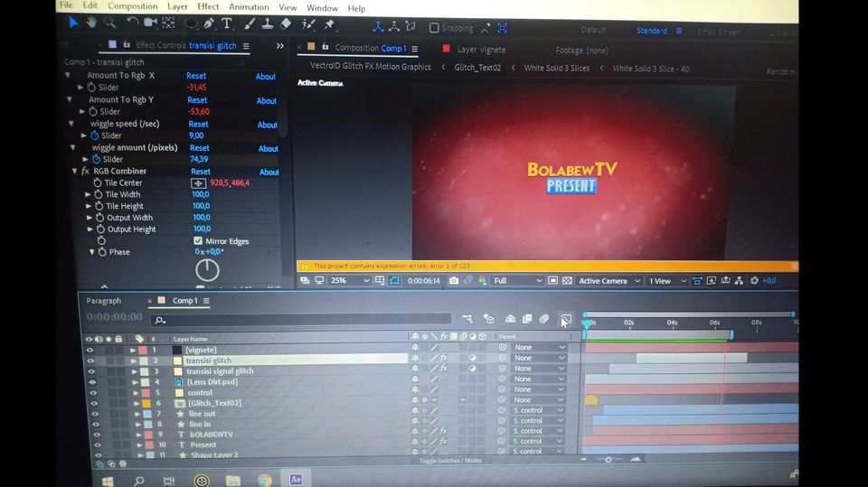
Task: Open the 1 View layout dropdown
Action: [x=667, y=281]
